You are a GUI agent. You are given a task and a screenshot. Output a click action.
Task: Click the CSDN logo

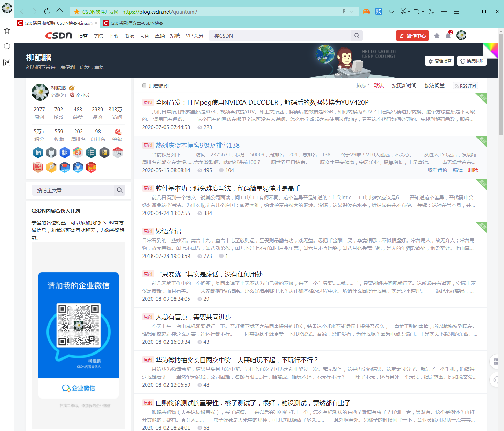click(x=59, y=36)
